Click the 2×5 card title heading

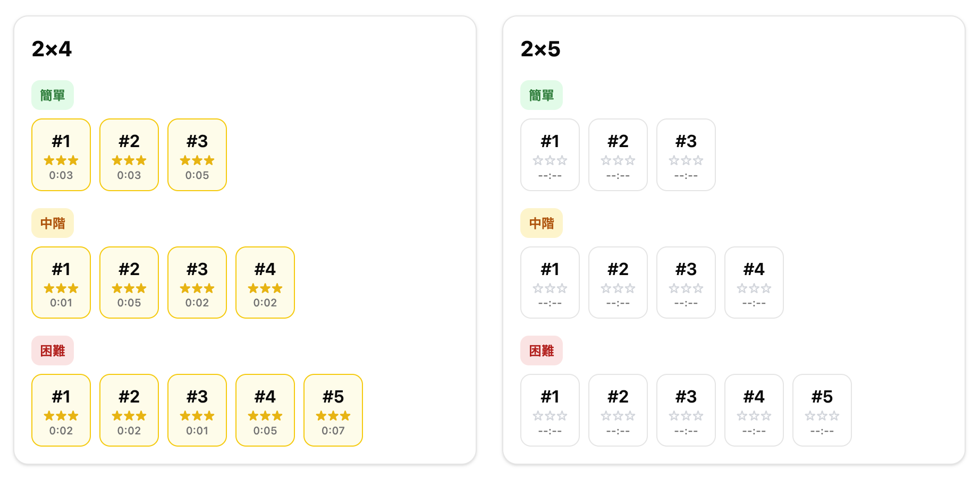click(x=540, y=49)
